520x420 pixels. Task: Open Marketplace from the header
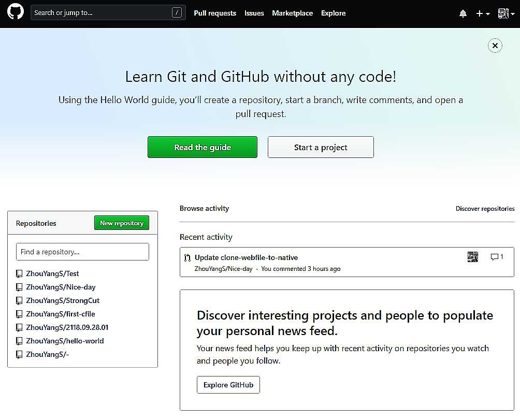tap(292, 13)
